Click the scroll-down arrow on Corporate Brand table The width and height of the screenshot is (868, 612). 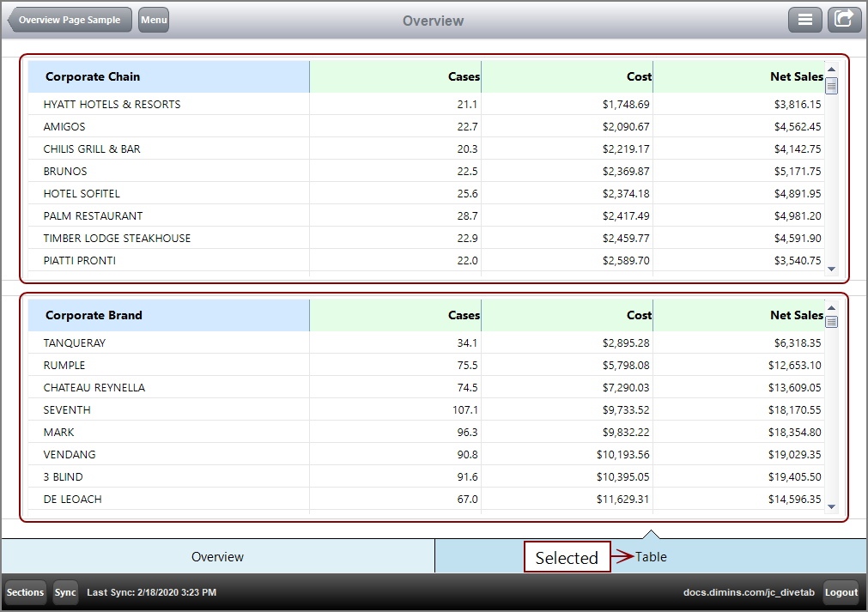(x=830, y=508)
